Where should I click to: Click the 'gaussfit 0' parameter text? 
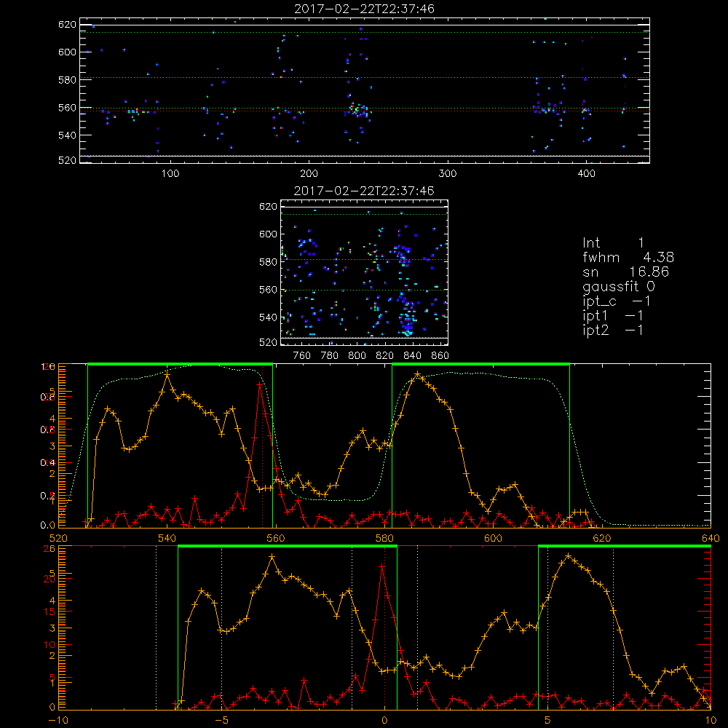click(618, 287)
